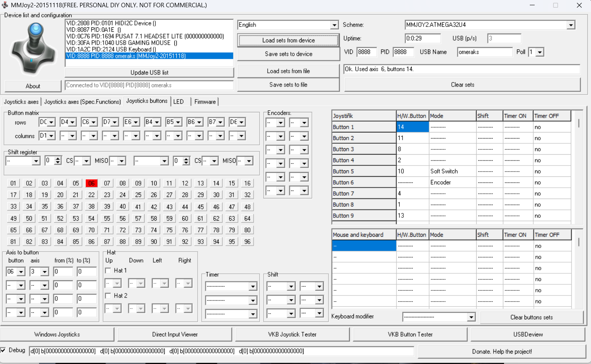The height and width of the screenshot is (364, 591).
Task: Click the USB Name input field
Action: (484, 52)
